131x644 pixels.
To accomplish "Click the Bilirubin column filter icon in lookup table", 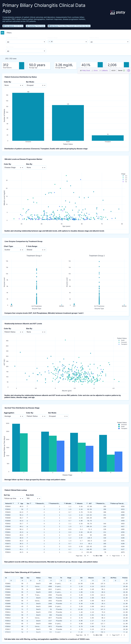I will [65, 503].
